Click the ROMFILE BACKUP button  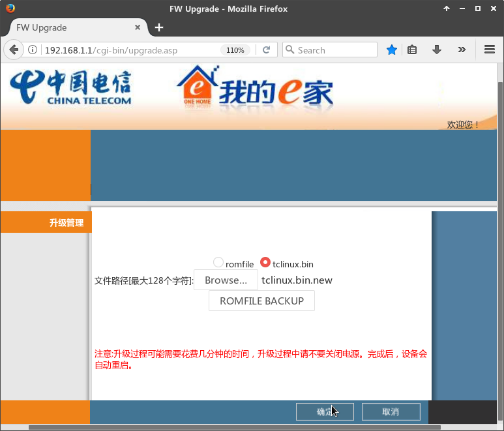[261, 301]
